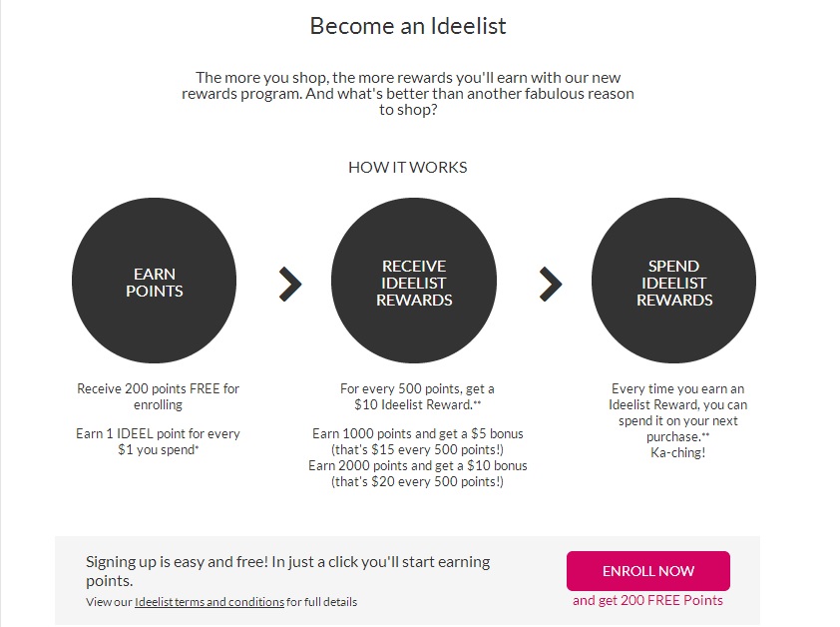840x627 pixels.
Task: Click the "Become an Ideelist" heading
Action: (x=408, y=26)
